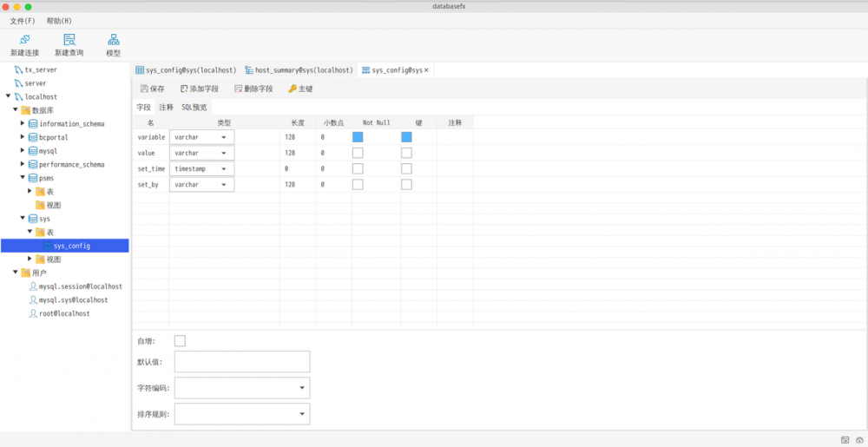
Task: Click length 128 of set_by row
Action: [298, 184]
